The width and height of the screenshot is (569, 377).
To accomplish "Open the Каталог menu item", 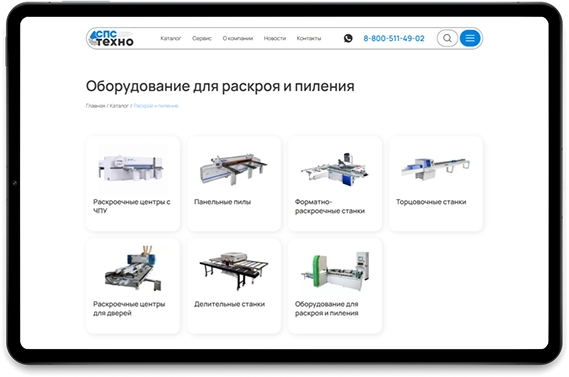I will (171, 38).
